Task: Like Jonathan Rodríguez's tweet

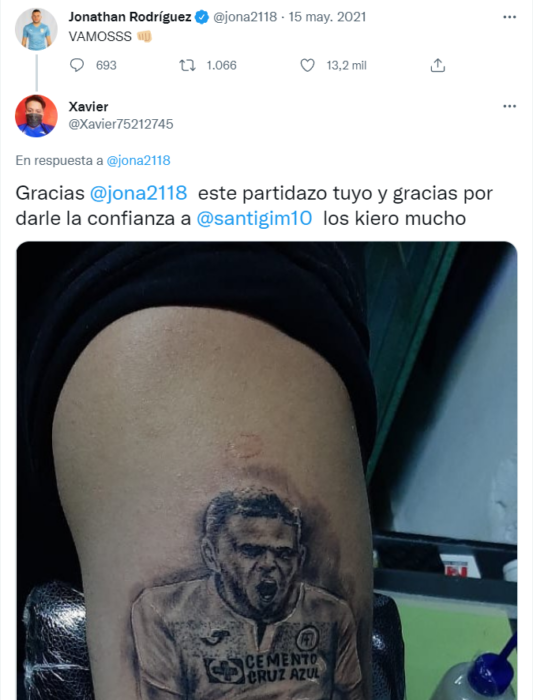Action: [307, 66]
